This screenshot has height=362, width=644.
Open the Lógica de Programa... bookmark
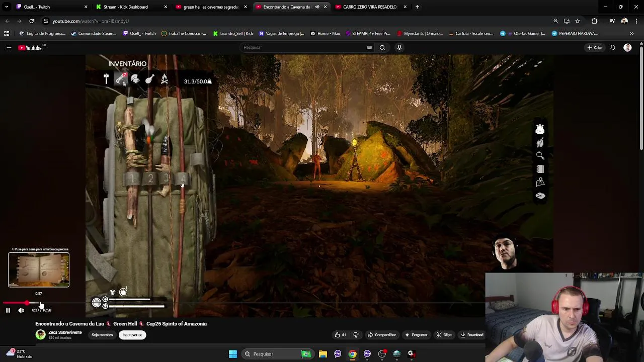coord(42,34)
